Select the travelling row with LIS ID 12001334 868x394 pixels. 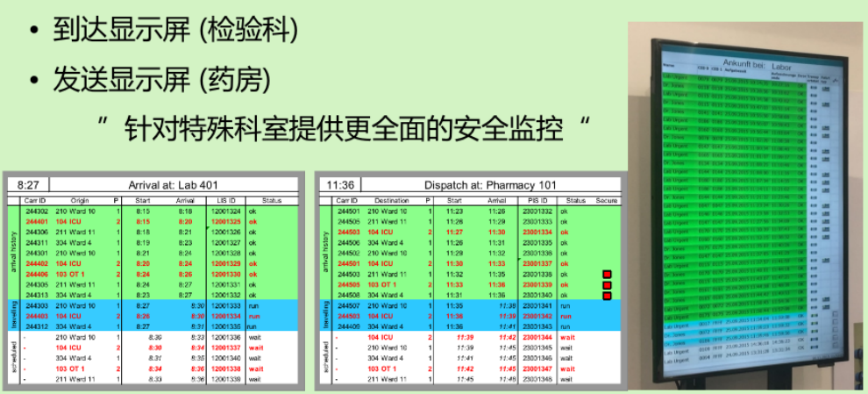(x=158, y=316)
